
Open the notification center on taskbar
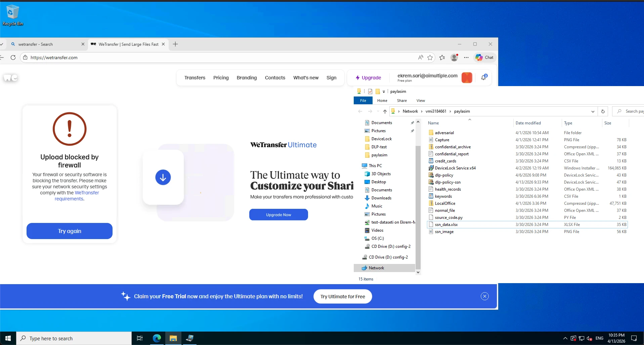pos(634,338)
